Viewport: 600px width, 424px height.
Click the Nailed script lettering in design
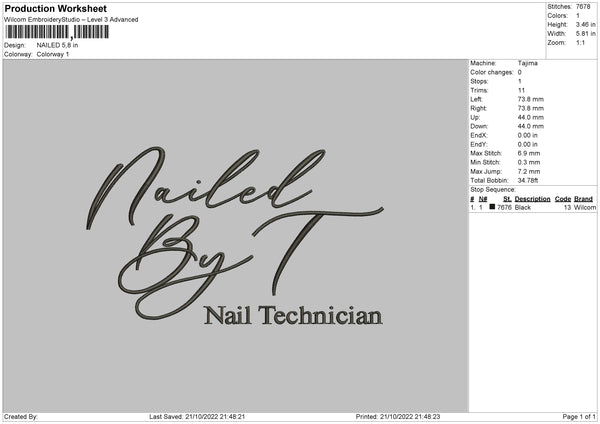click(206, 188)
